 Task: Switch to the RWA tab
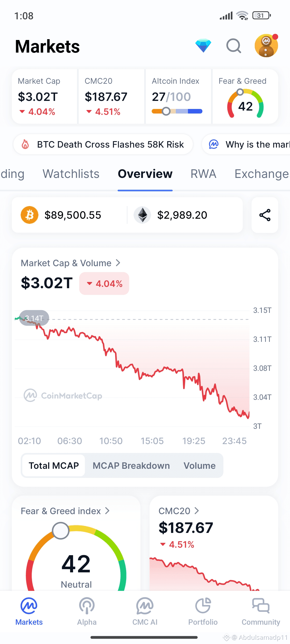[x=203, y=174]
